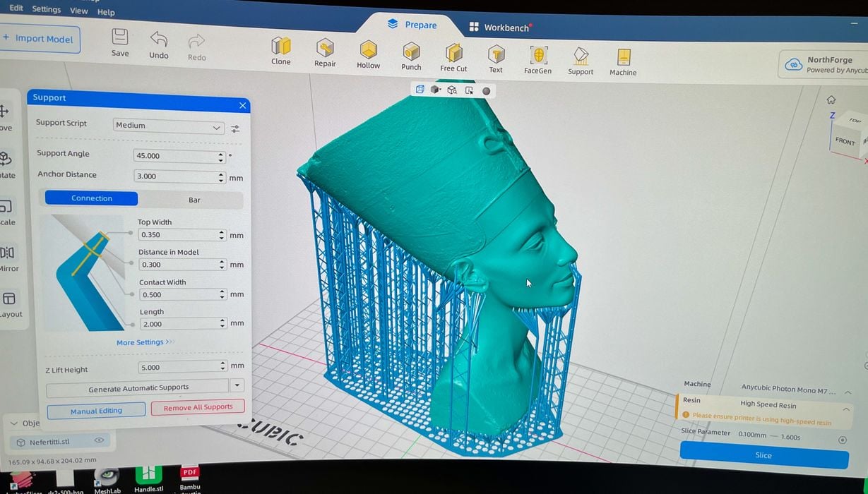Click the Slice button
This screenshot has width=868, height=494.
(x=763, y=455)
